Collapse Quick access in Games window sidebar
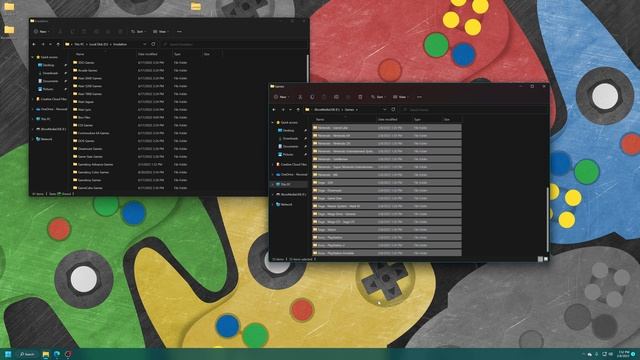The height and width of the screenshot is (360, 640). coord(273,122)
